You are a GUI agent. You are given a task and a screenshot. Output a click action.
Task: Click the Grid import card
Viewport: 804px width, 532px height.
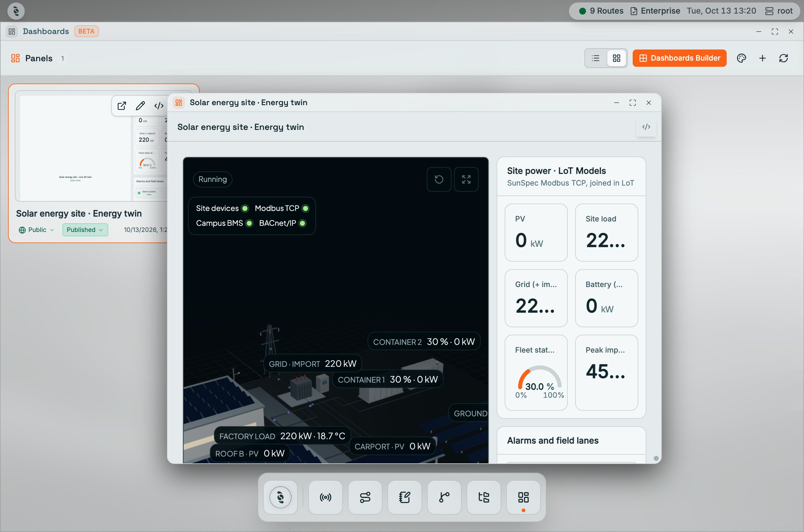[536, 298]
